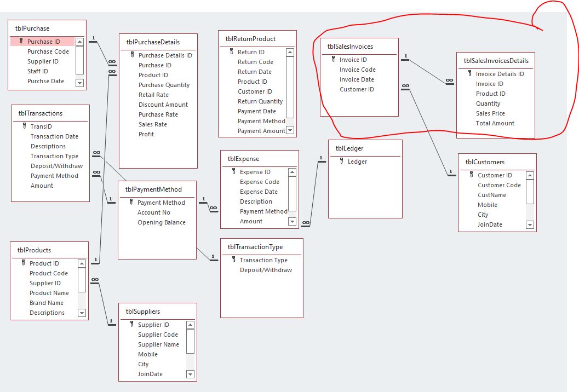This screenshot has height=392, width=579.
Task: Select the Total Amount field
Action: tap(495, 123)
